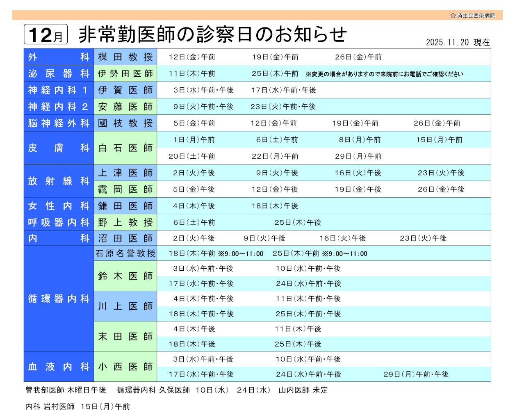
Task: Click the 石原名誉教授 name cell
Action: [x=125, y=253]
